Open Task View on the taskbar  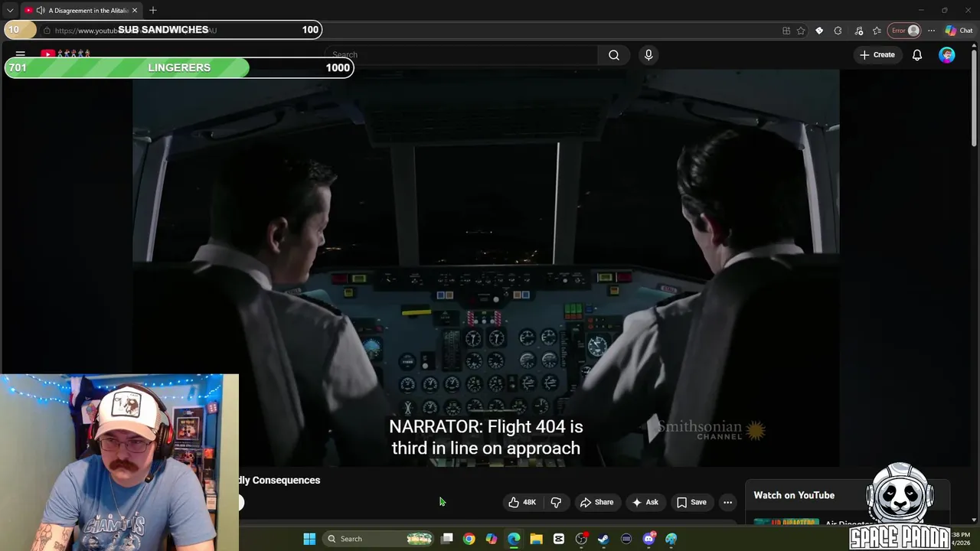(447, 539)
